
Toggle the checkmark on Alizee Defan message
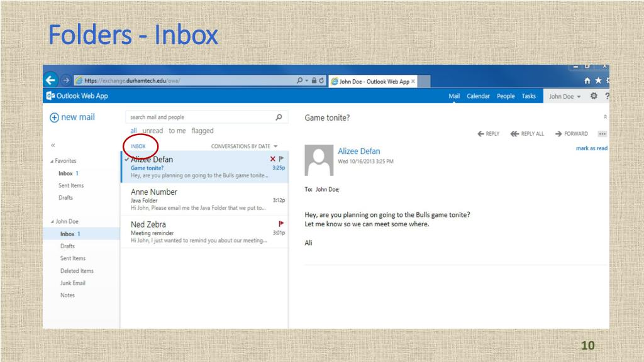pos(127,159)
